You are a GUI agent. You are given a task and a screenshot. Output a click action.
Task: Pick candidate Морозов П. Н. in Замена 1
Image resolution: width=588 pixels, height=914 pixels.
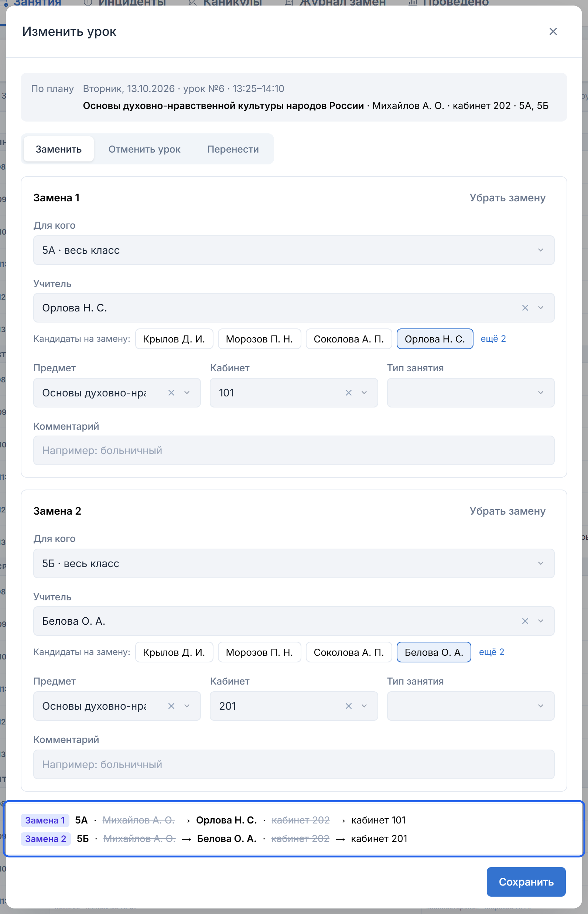[x=259, y=339]
